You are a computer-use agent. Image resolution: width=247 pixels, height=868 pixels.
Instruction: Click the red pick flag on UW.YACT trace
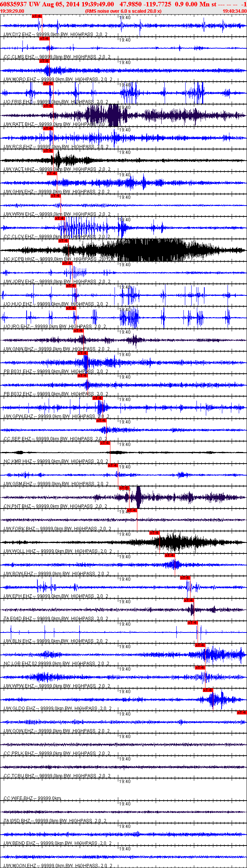coord(48,151)
